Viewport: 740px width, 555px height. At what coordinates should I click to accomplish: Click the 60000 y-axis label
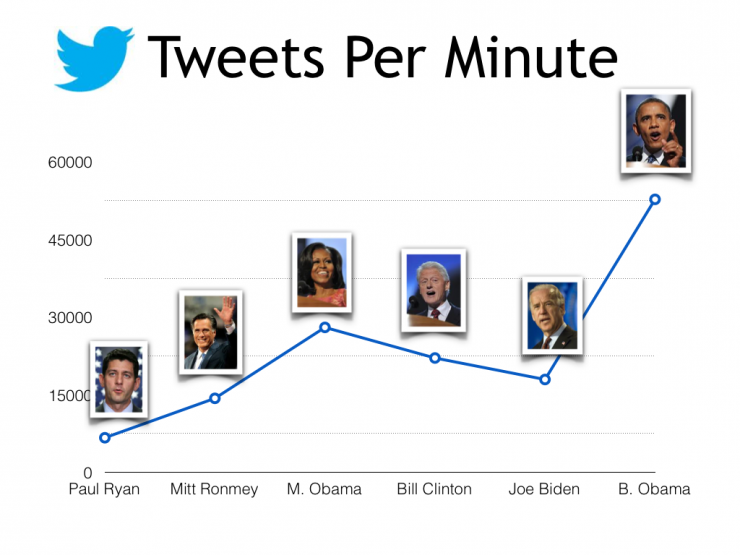pyautogui.click(x=70, y=163)
